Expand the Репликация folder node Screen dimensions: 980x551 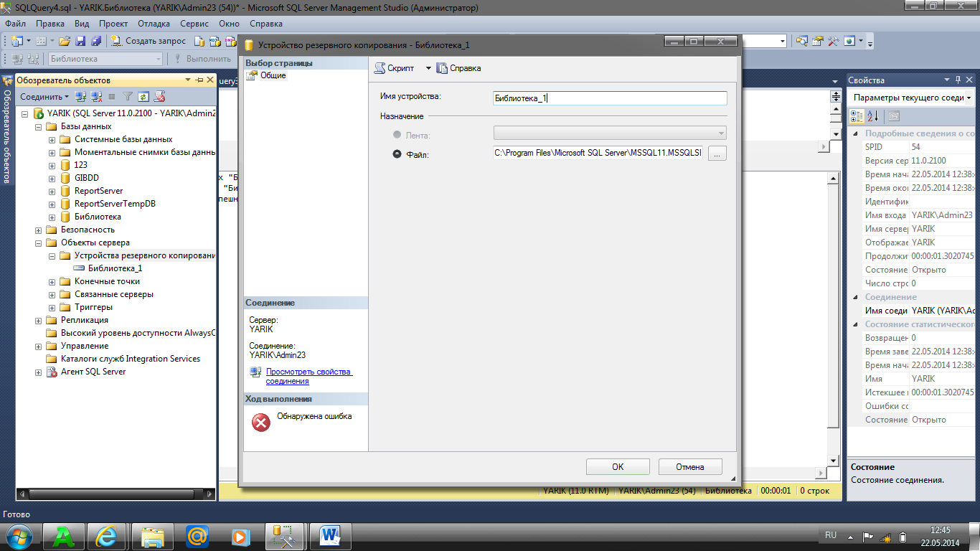(39, 321)
